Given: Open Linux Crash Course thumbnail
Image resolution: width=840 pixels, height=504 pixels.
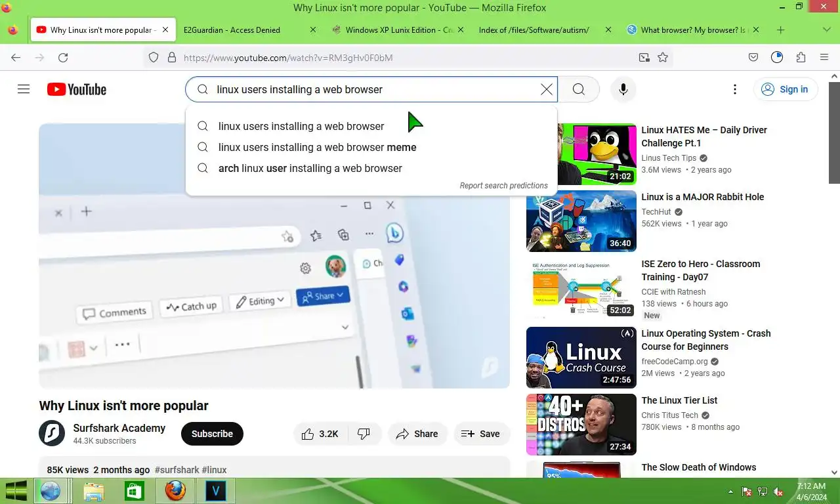Looking at the screenshot, I should [x=581, y=358].
